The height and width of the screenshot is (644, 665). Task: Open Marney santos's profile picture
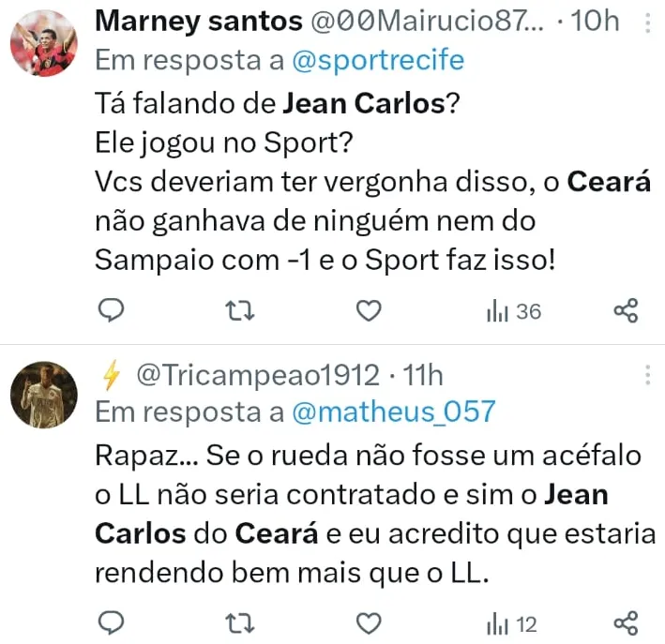tap(43, 43)
